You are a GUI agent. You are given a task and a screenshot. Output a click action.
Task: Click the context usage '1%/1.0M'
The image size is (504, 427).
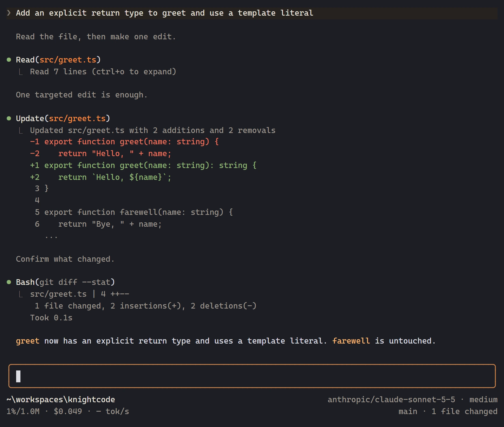click(x=23, y=411)
